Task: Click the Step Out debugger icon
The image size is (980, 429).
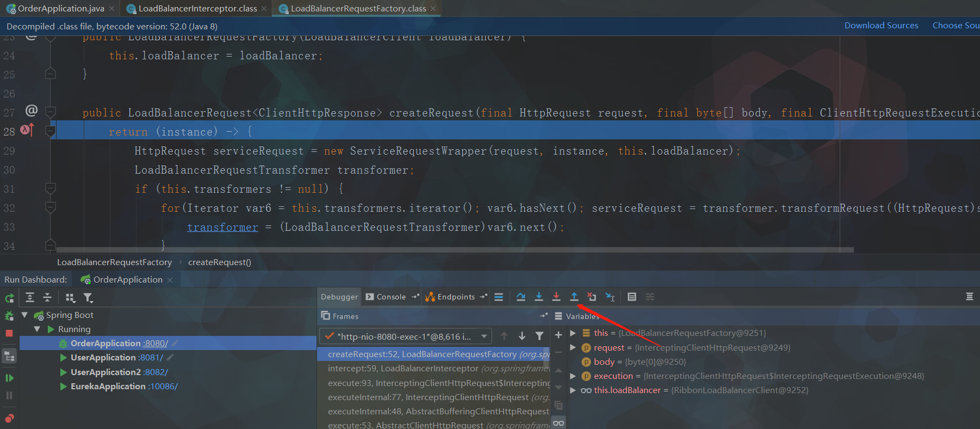Action: click(574, 297)
